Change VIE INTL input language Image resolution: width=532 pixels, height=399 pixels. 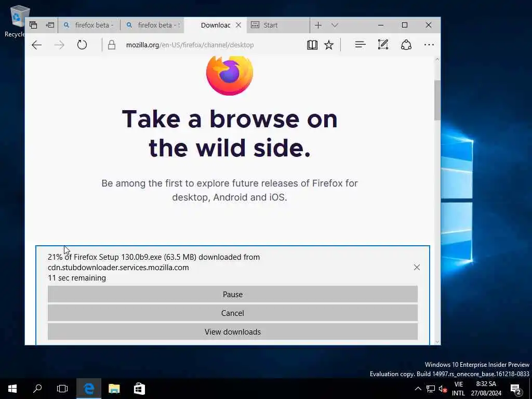tap(458, 389)
